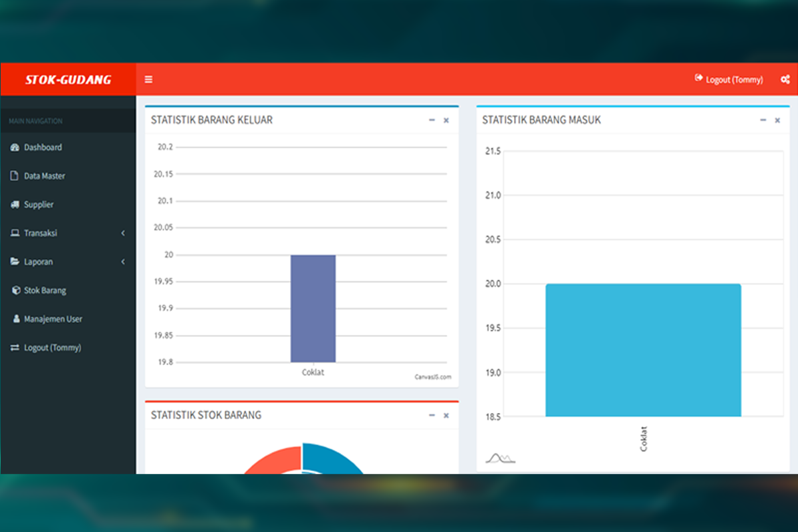This screenshot has width=798, height=532.
Task: Open the Data Master menu item
Action: tap(45, 176)
